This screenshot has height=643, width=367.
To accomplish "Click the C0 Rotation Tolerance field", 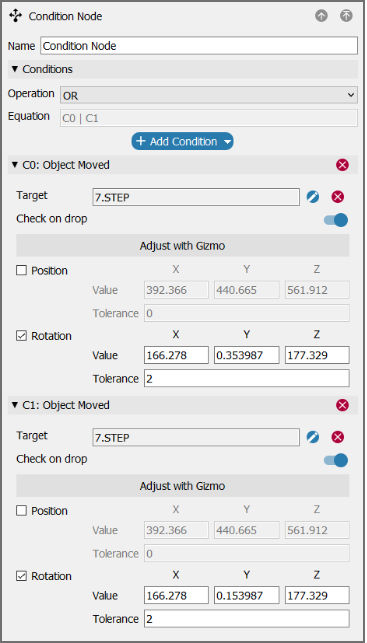I will (x=247, y=379).
